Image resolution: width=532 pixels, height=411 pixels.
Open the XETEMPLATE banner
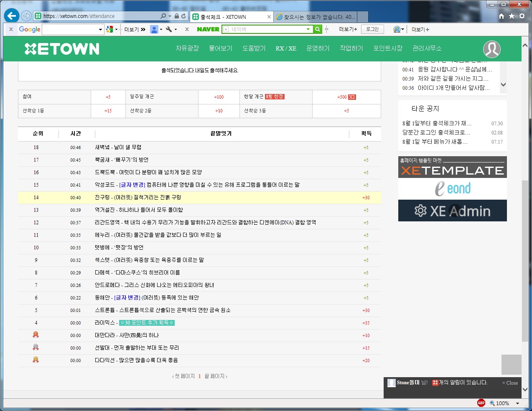453,167
